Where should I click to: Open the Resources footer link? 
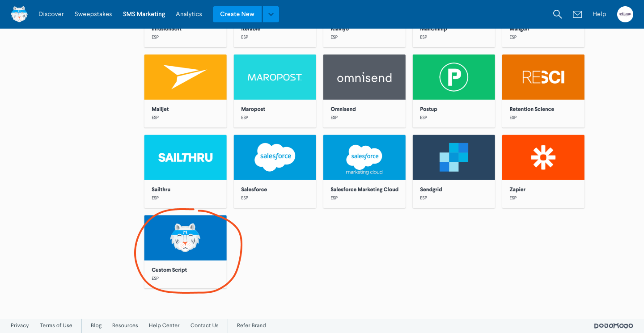tap(125, 325)
